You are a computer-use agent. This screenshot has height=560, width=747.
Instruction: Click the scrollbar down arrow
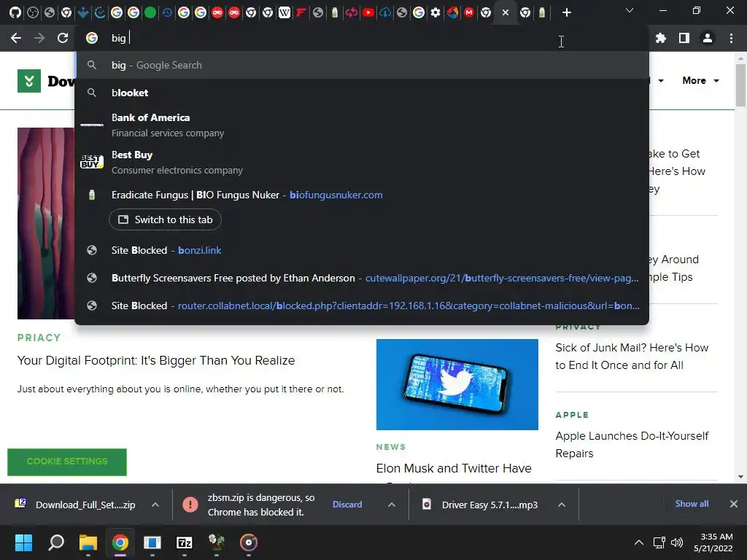740,477
